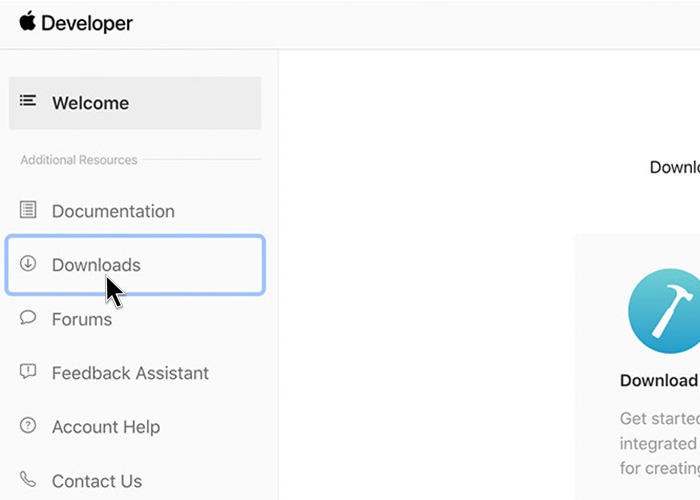Open the Account Help text link

[x=105, y=427]
